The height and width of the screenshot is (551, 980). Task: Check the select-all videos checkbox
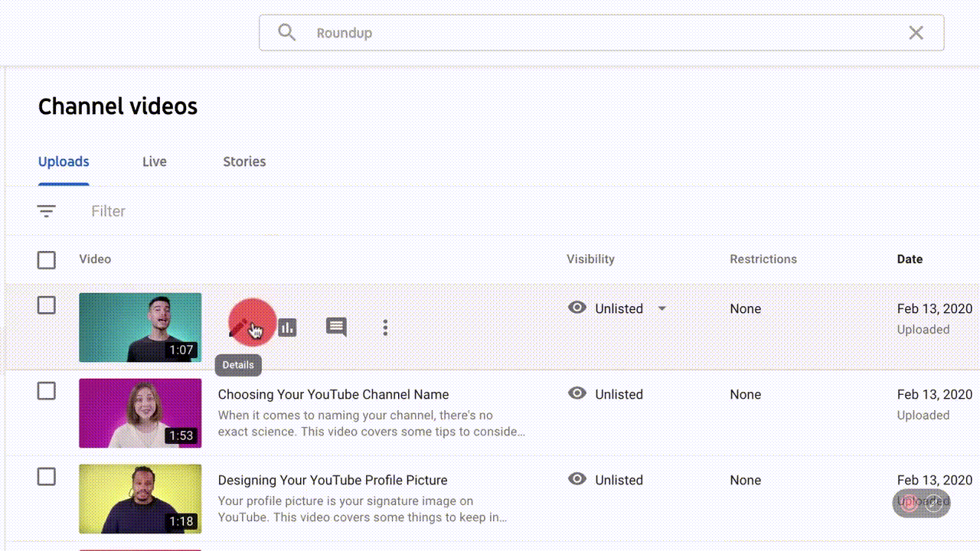pyautogui.click(x=47, y=260)
